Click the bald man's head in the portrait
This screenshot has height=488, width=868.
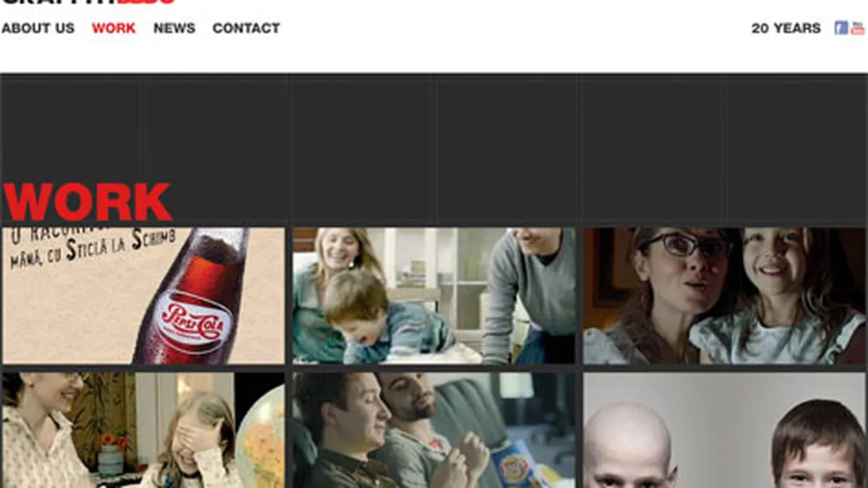(x=629, y=434)
